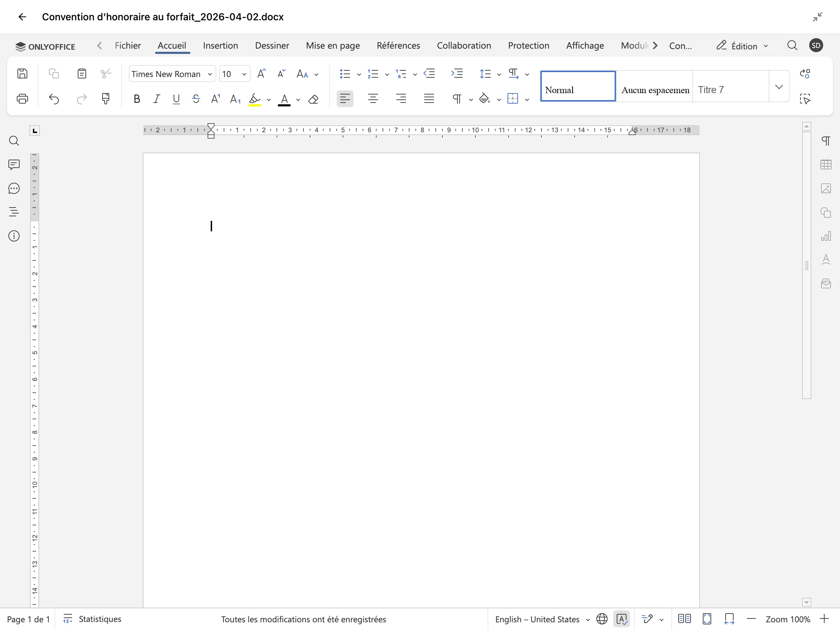This screenshot has width=840, height=630.
Task: Click the Clear formatting eraser icon
Action: point(313,99)
